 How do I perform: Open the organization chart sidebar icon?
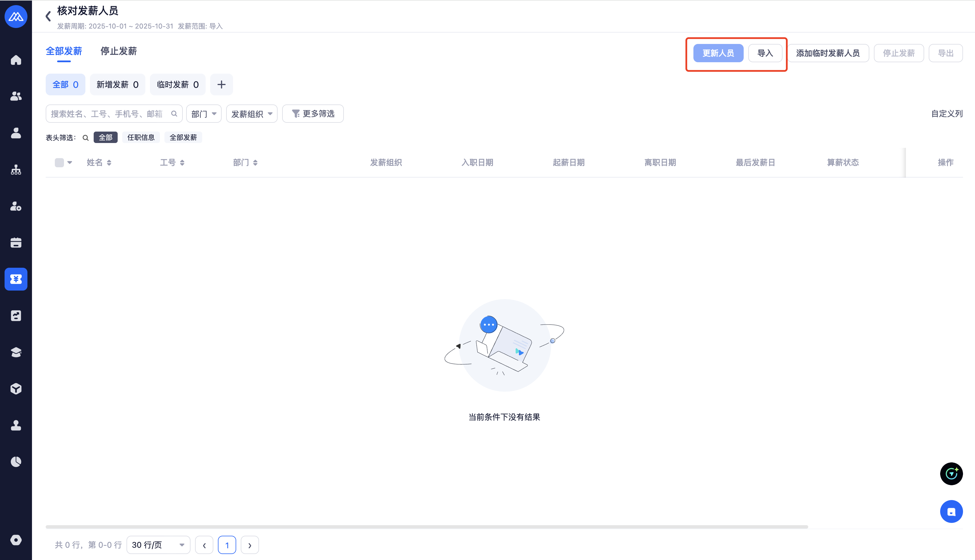(16, 170)
